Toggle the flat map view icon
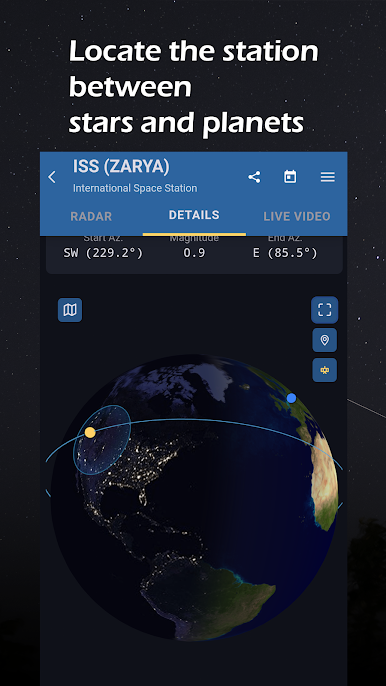 (x=70, y=310)
